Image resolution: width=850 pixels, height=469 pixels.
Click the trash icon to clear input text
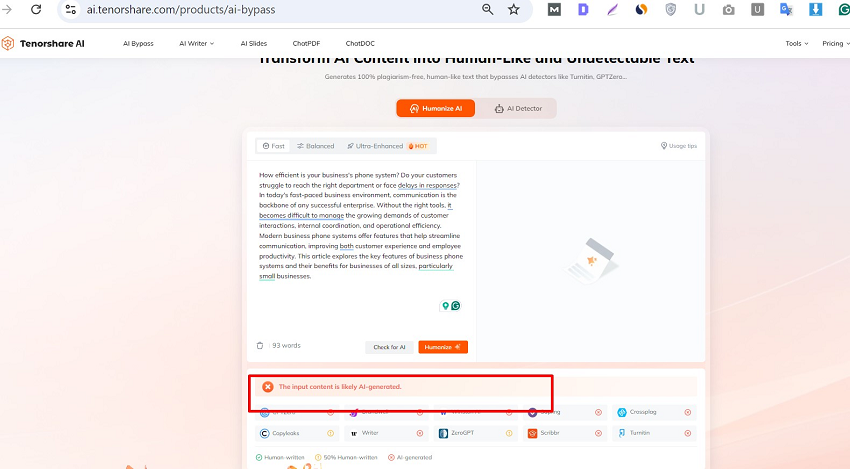click(x=260, y=345)
